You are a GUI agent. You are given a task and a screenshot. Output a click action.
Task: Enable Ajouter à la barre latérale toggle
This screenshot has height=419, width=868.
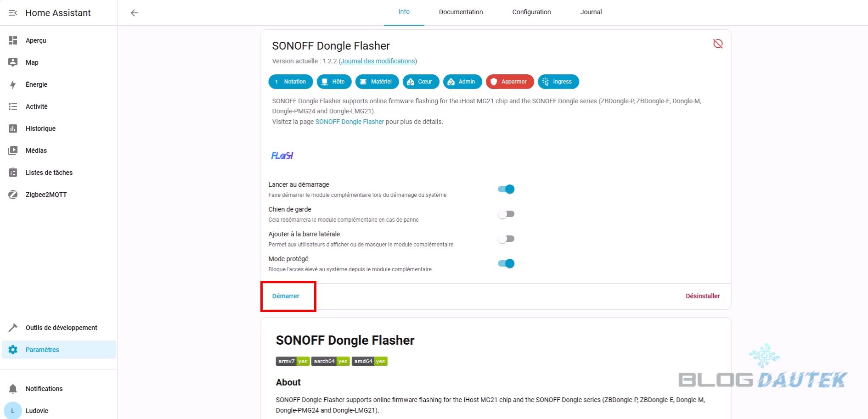coord(506,239)
